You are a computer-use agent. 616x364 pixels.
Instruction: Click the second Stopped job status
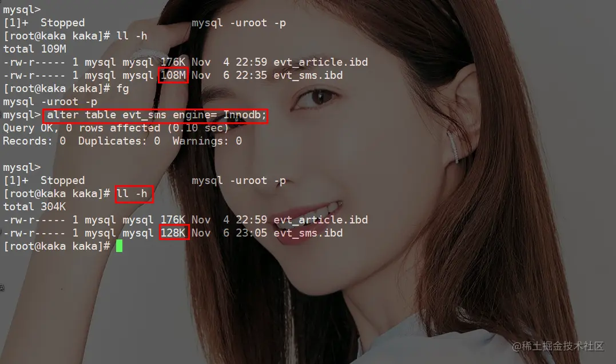tap(62, 181)
